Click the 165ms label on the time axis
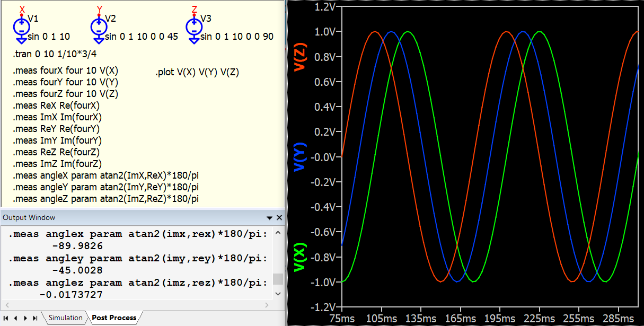The image size is (644, 326). point(461,319)
